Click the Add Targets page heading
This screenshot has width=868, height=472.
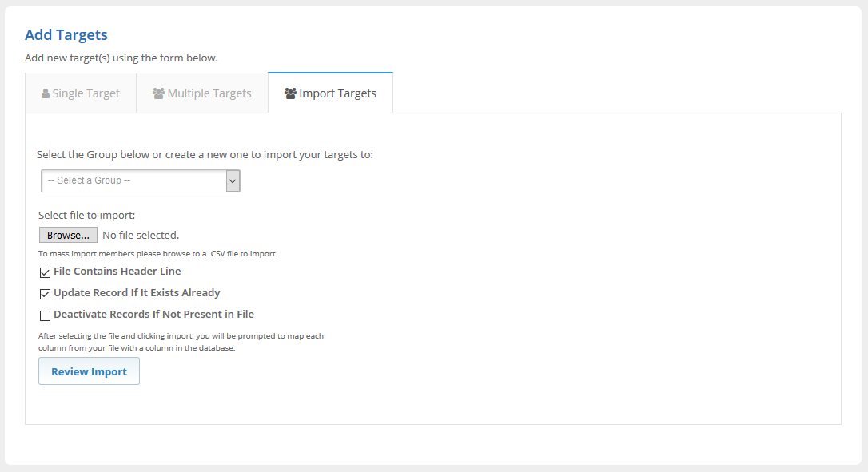point(66,35)
